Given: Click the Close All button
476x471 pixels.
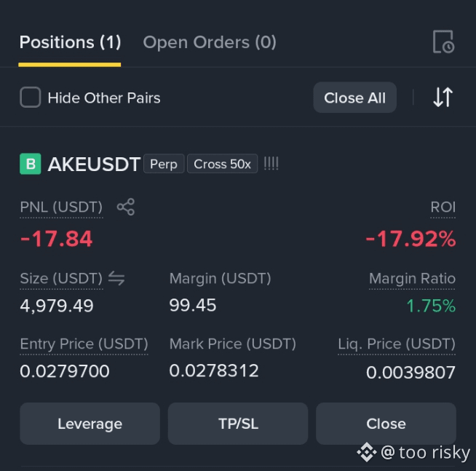Looking at the screenshot, I should pyautogui.click(x=355, y=98).
